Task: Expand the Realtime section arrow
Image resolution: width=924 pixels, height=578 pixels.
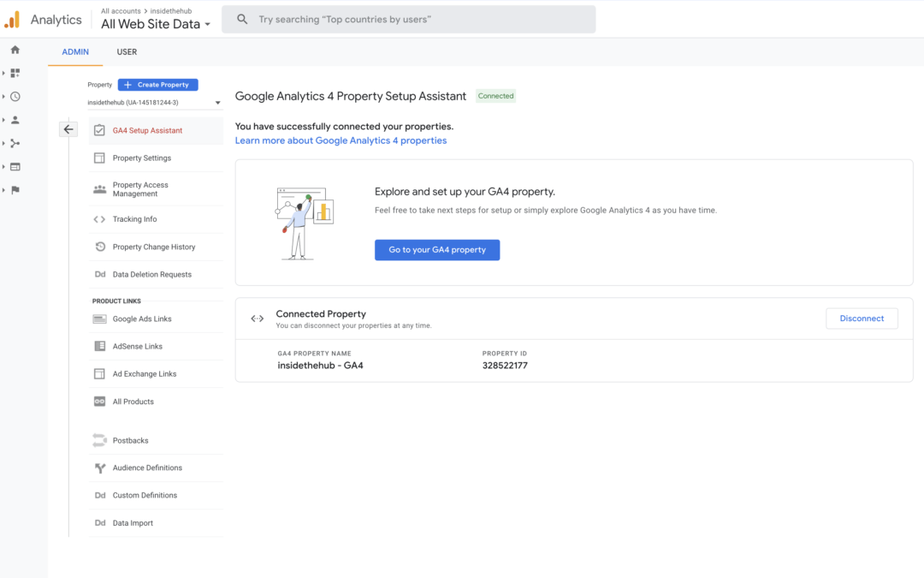Action: click(x=3, y=97)
